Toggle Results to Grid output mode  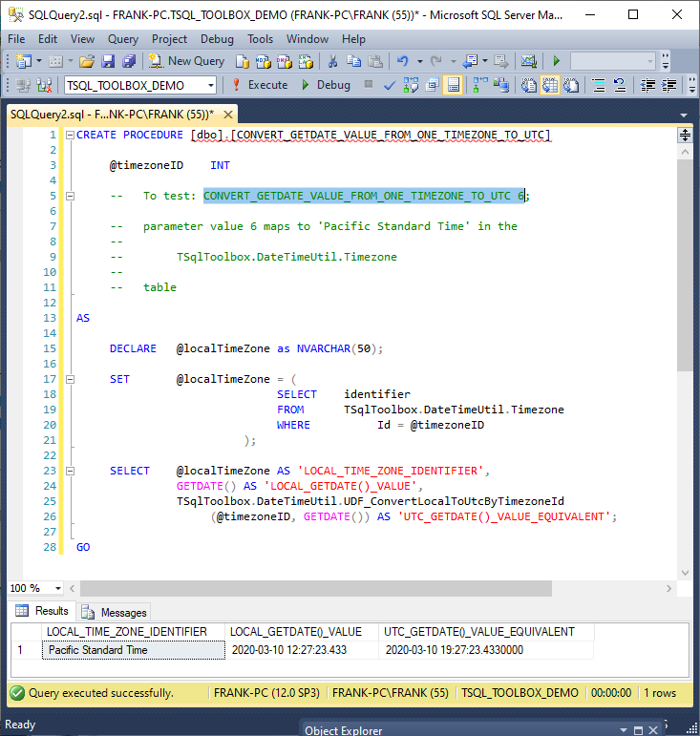pyautogui.click(x=551, y=85)
